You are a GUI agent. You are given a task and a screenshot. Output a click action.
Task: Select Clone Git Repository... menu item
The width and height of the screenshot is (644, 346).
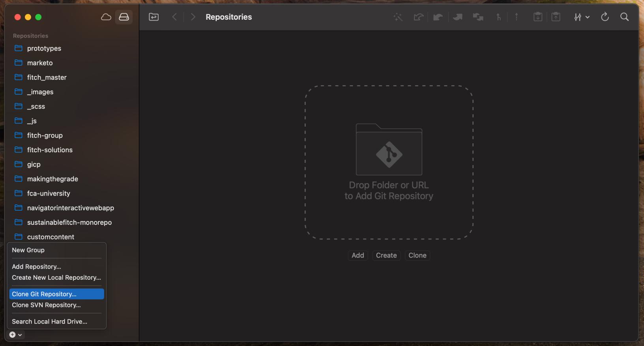click(x=56, y=294)
